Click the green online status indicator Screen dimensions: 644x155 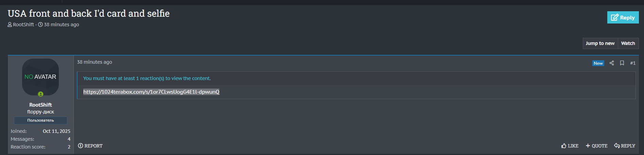(x=40, y=94)
